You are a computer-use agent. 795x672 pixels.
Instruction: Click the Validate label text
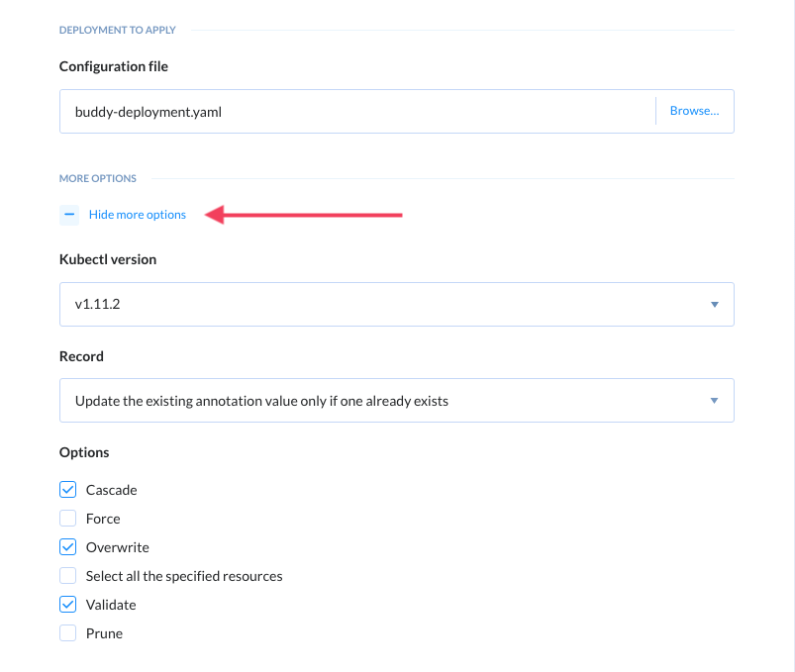coord(111,605)
